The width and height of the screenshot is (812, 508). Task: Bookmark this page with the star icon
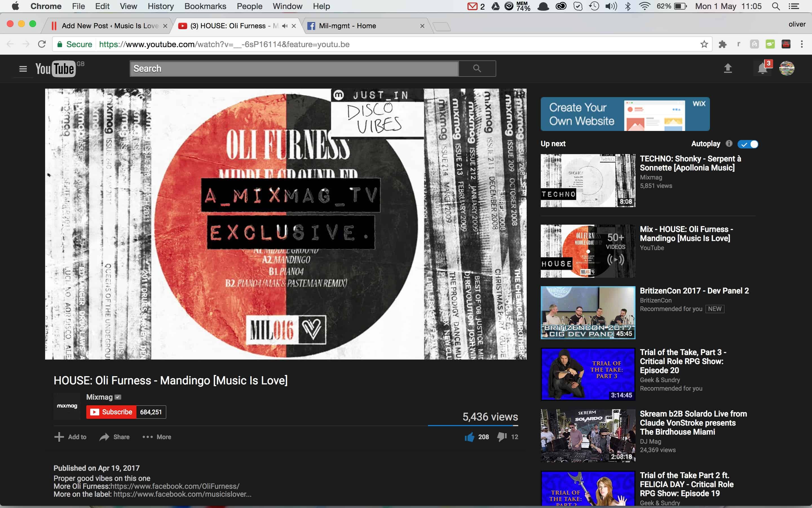click(704, 44)
